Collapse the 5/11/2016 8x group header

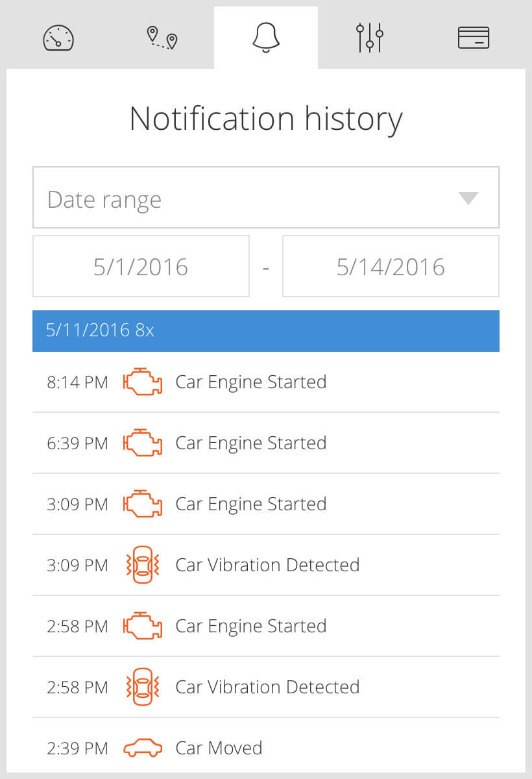tap(266, 330)
